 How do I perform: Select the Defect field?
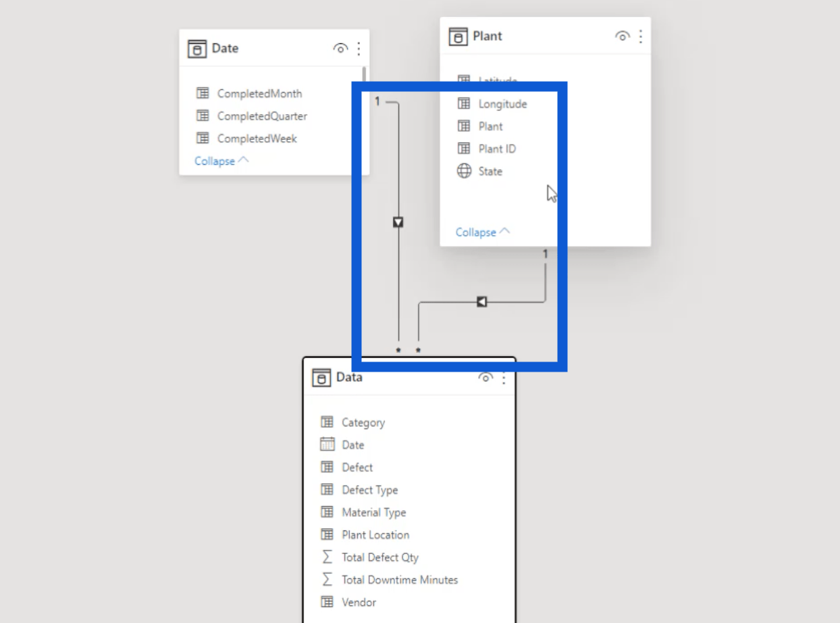[x=357, y=467]
